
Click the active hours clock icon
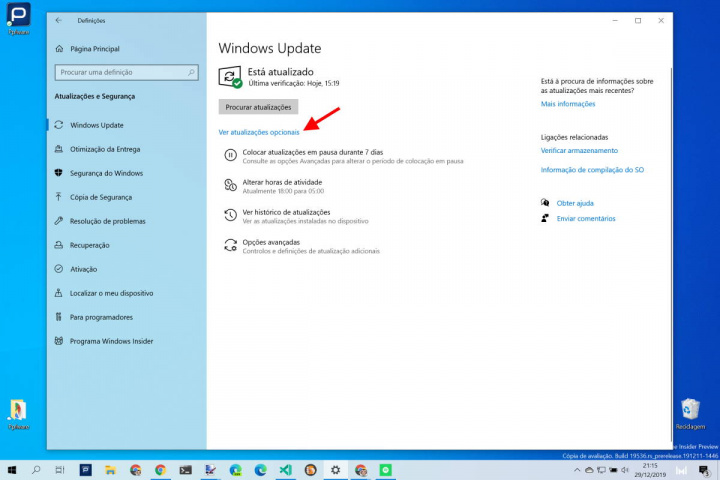231,186
